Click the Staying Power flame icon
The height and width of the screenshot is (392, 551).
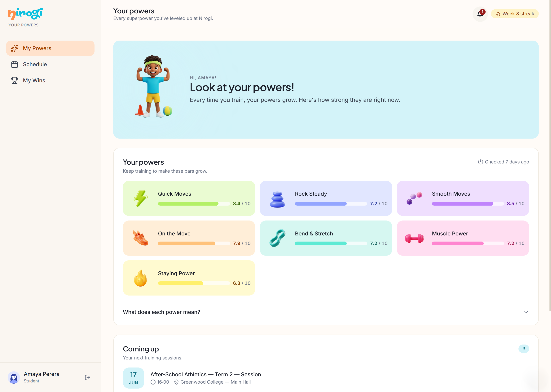click(x=140, y=278)
